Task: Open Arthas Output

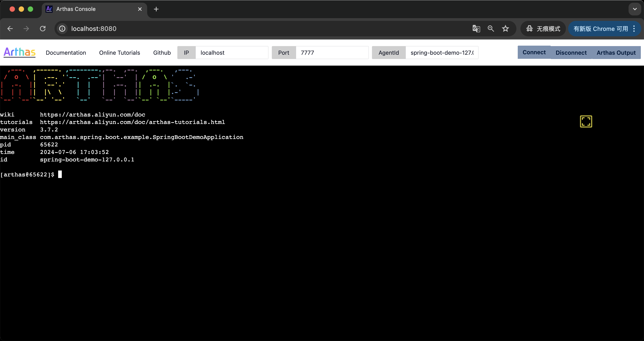Action: coord(616,52)
